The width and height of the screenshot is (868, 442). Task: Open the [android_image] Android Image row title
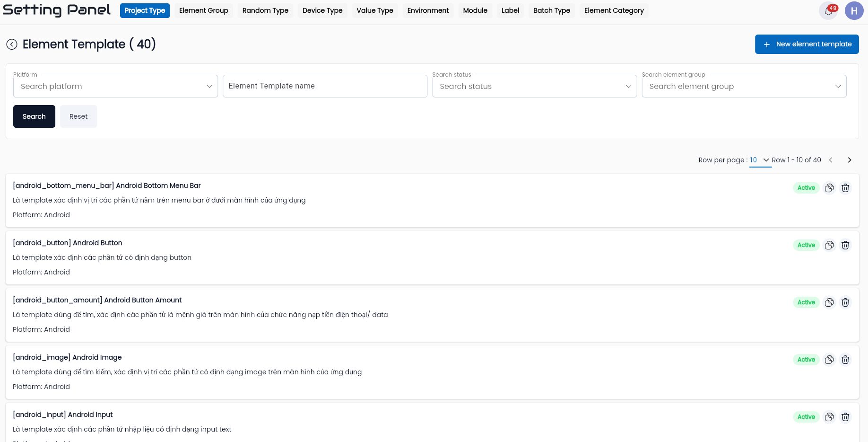[67, 357]
